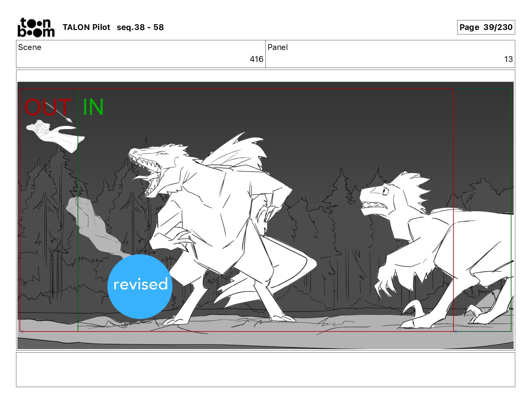Click the 'Panel' header label
The height and width of the screenshot is (411, 532).
[278, 47]
